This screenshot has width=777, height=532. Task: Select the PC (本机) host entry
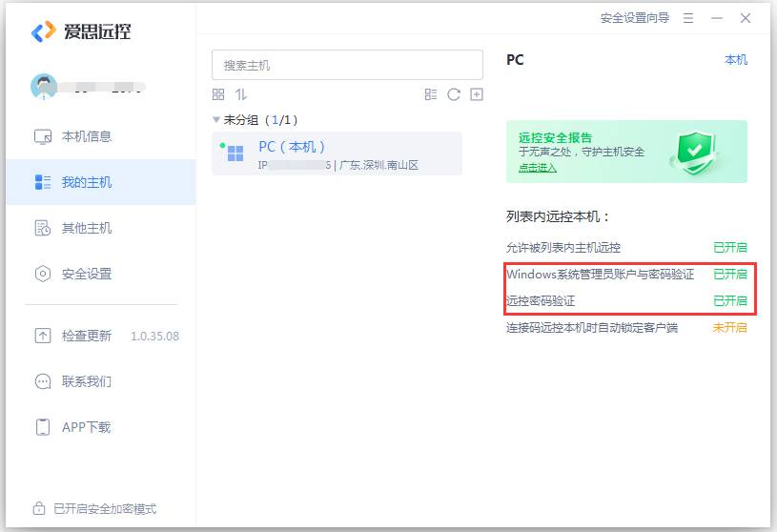pyautogui.click(x=337, y=154)
